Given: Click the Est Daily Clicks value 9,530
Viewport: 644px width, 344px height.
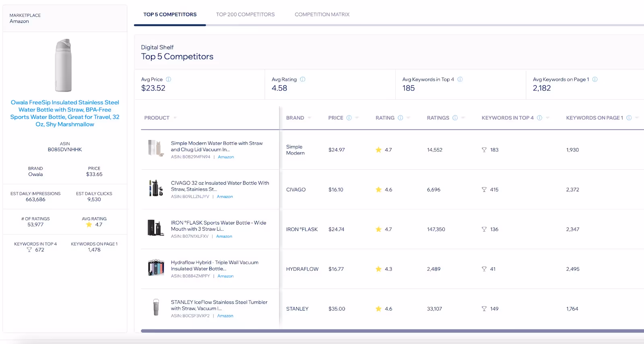Looking at the screenshot, I should point(94,200).
